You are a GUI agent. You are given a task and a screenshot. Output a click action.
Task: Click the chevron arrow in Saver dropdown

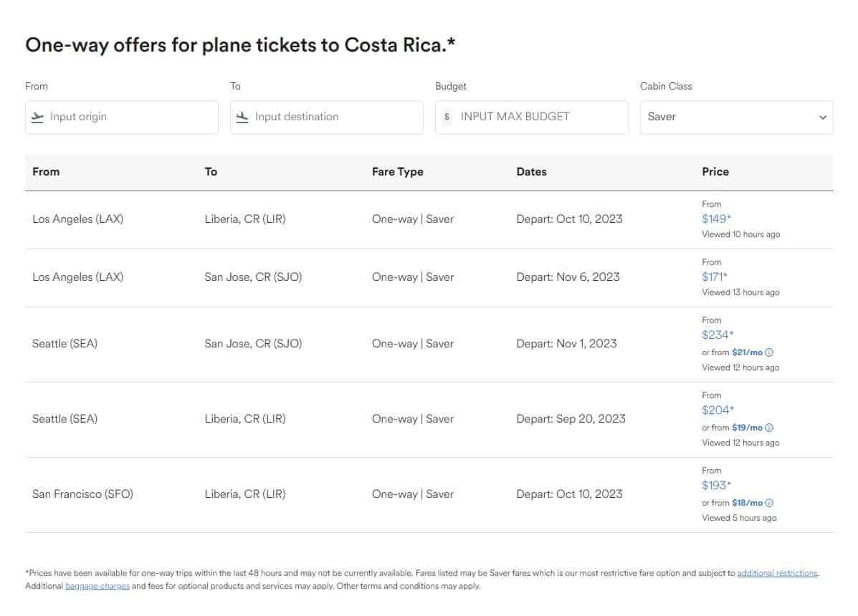click(x=822, y=117)
